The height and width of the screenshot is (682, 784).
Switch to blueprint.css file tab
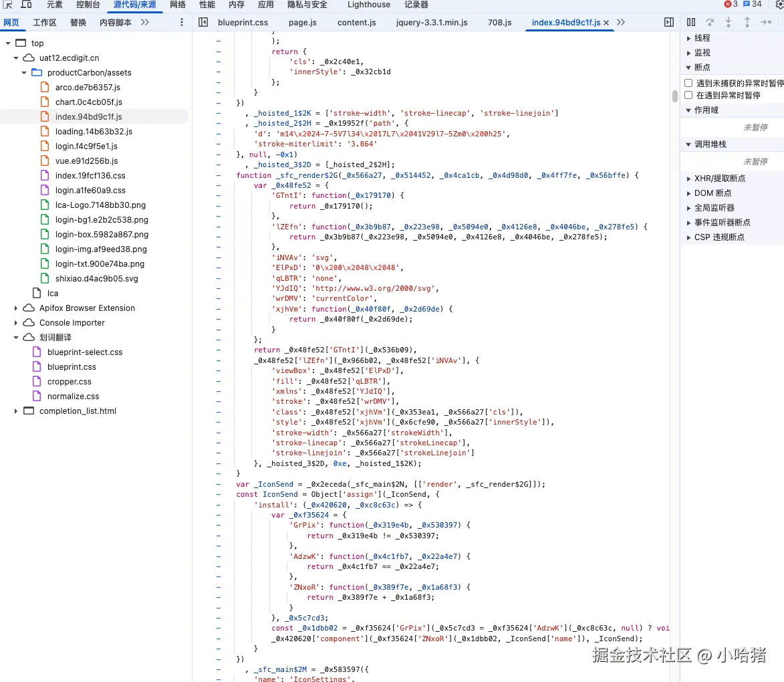point(243,23)
